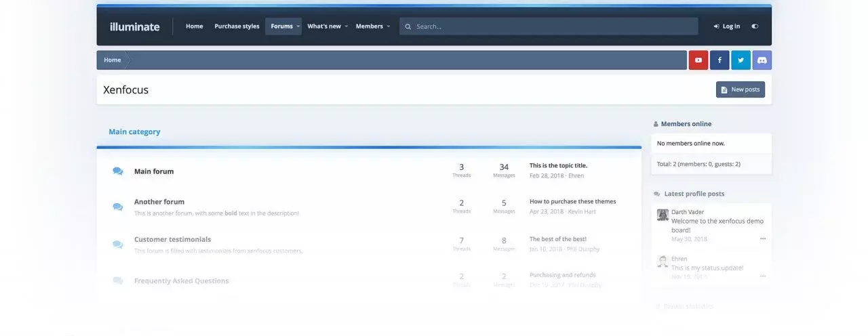Viewport: 868px width, 336px height.
Task: Click the Another forum chat bubble icon
Action: click(x=117, y=207)
